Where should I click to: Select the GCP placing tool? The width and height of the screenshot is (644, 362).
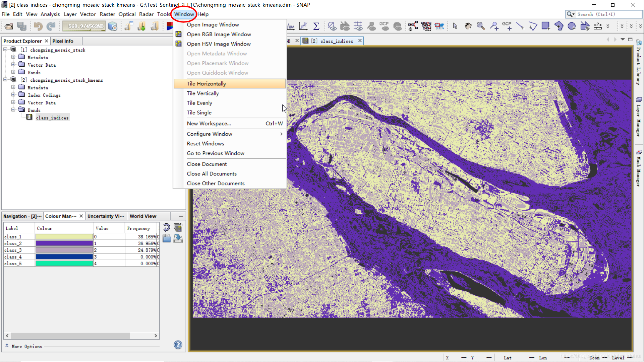(x=507, y=26)
